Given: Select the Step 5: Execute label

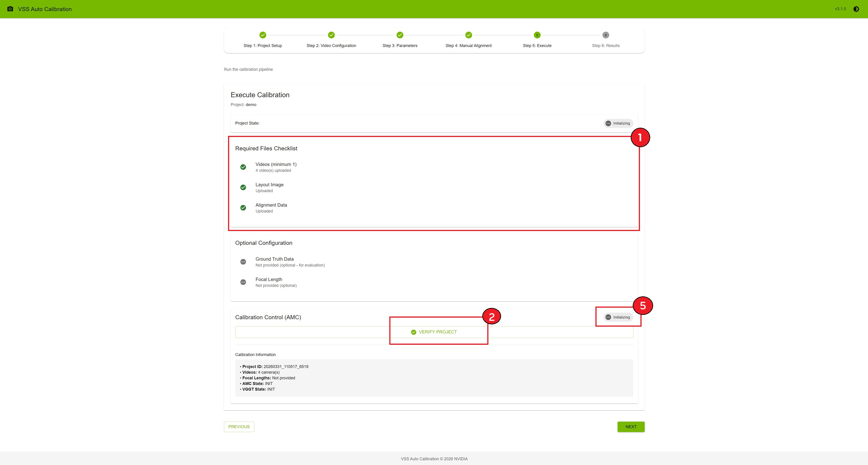Looking at the screenshot, I should point(537,46).
